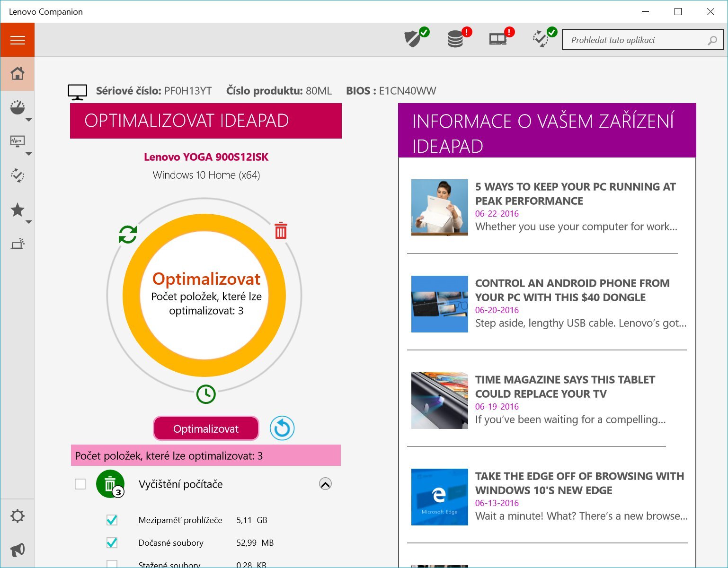Open the hamburger menu
Viewport: 728px width, 568px height.
click(18, 40)
